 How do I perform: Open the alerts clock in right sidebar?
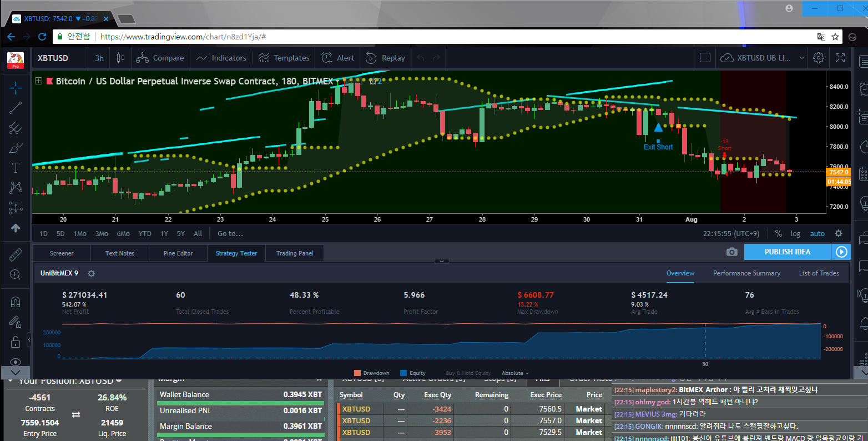coord(863,88)
